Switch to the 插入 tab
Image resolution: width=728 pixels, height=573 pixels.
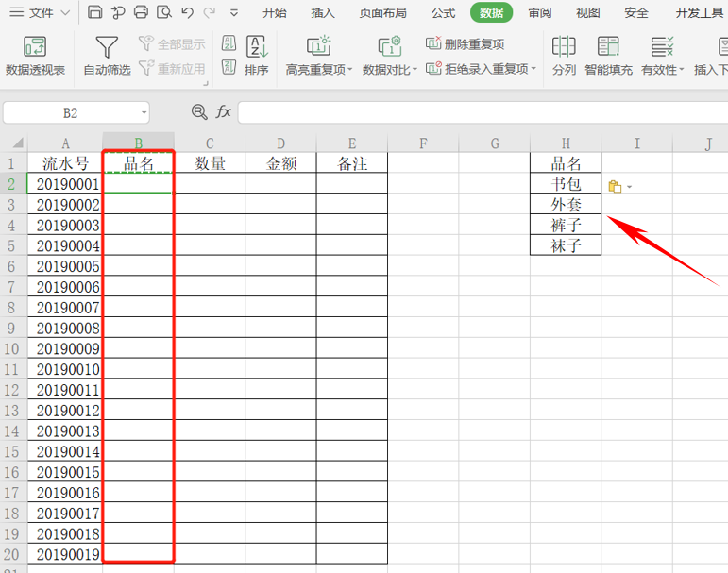pos(323,12)
